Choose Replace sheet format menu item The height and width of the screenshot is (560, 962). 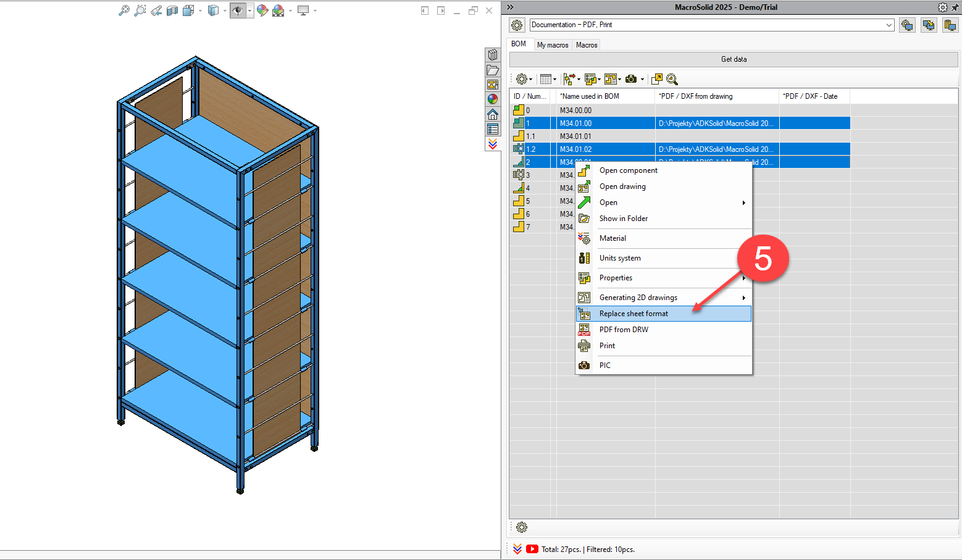[x=664, y=314]
